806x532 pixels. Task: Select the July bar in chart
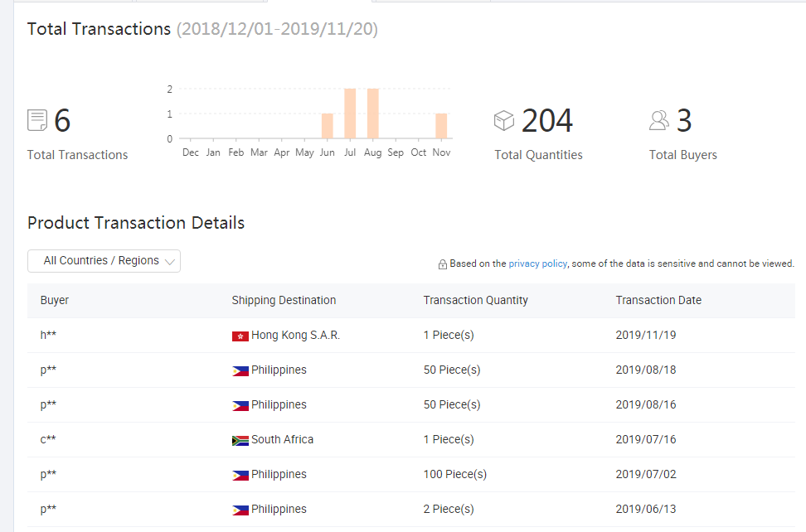point(350,114)
